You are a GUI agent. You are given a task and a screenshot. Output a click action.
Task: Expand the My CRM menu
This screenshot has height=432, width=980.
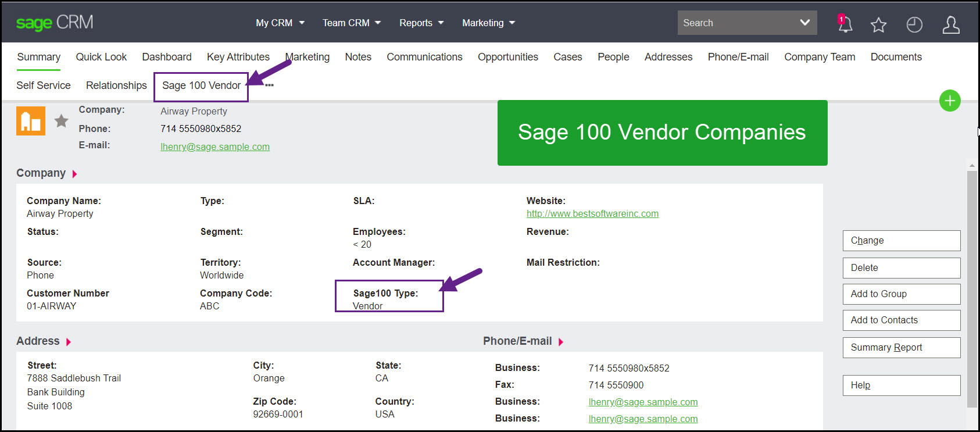280,23
